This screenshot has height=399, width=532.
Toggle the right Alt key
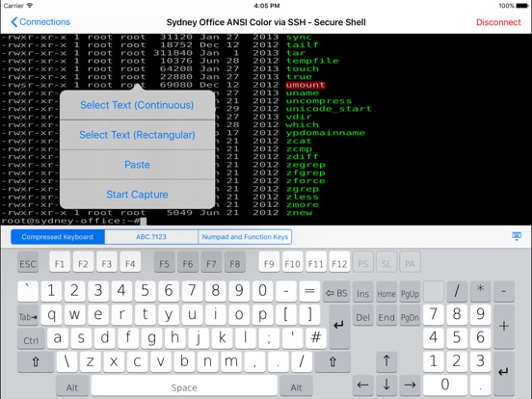[296, 386]
